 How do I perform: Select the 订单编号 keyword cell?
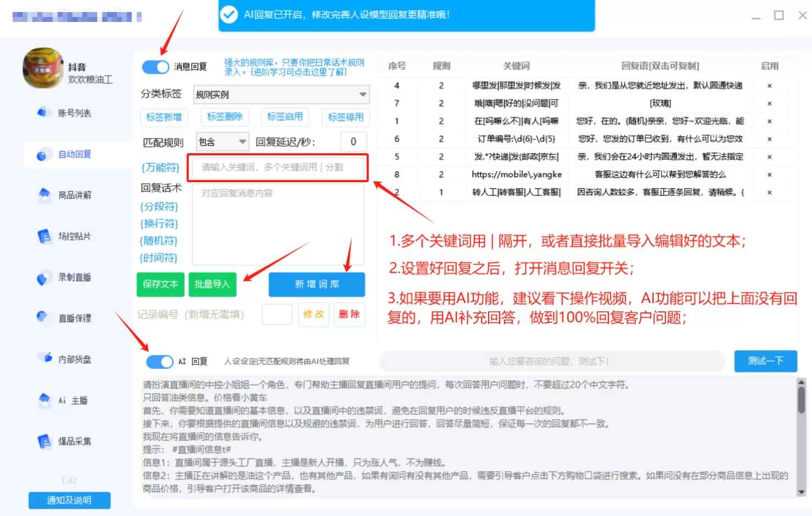coord(517,139)
